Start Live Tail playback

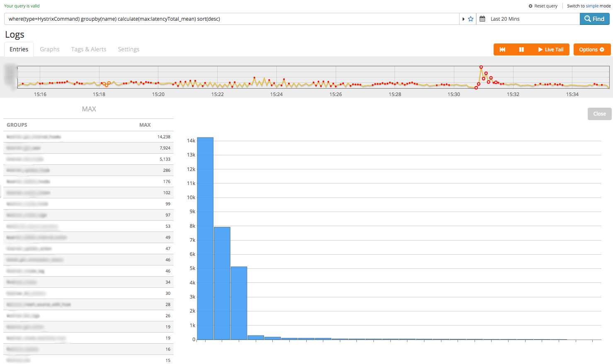[x=550, y=50]
